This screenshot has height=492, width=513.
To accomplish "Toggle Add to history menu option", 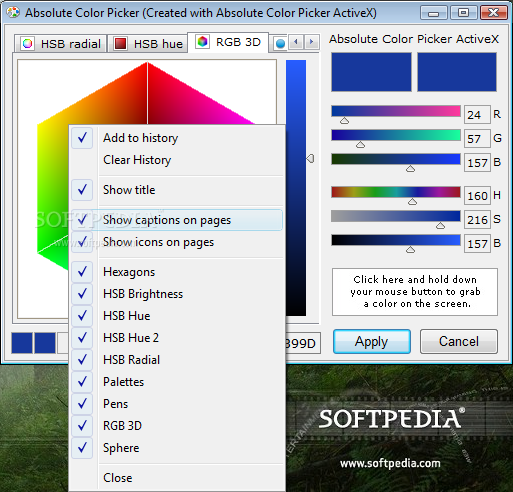I will tap(177, 138).
